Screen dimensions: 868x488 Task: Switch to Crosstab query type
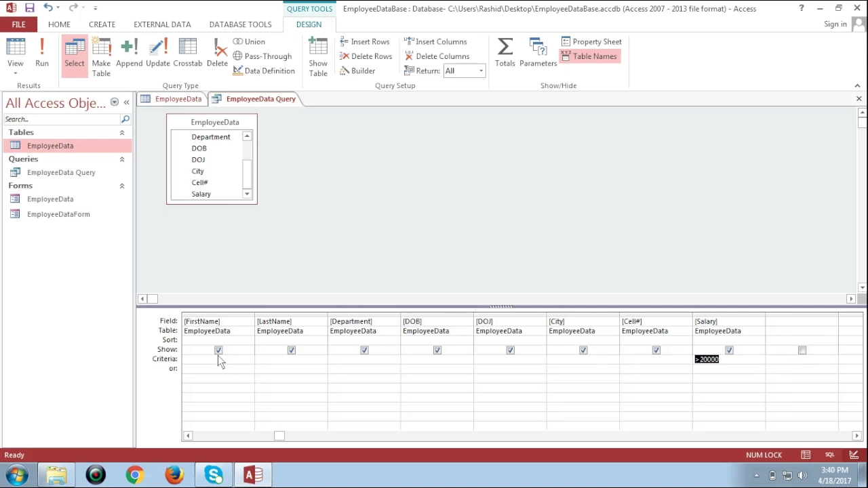pos(187,54)
